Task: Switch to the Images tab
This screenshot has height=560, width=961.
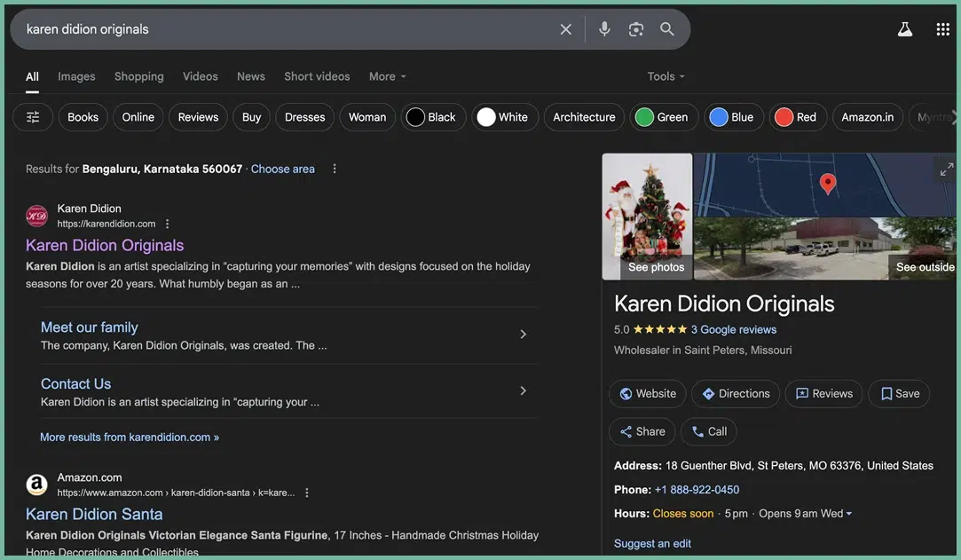Action: [x=76, y=76]
